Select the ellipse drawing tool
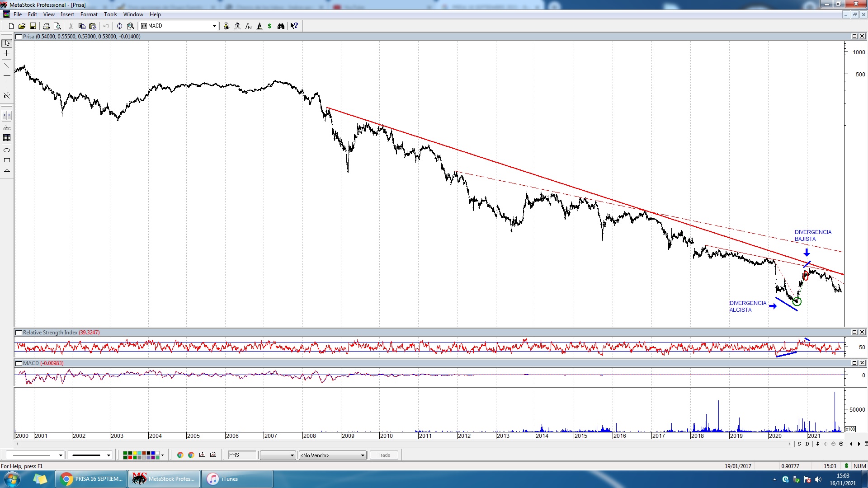The image size is (868, 488). pyautogui.click(x=7, y=150)
